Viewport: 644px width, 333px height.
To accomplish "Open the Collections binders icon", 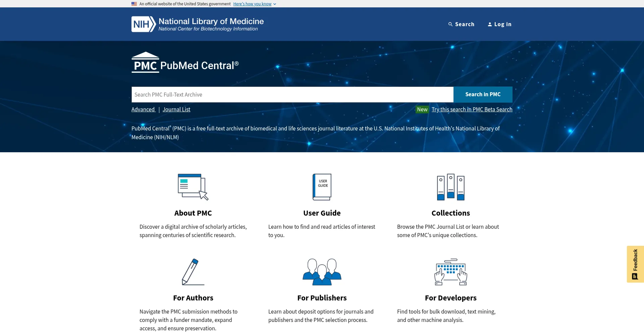I will 450,187.
